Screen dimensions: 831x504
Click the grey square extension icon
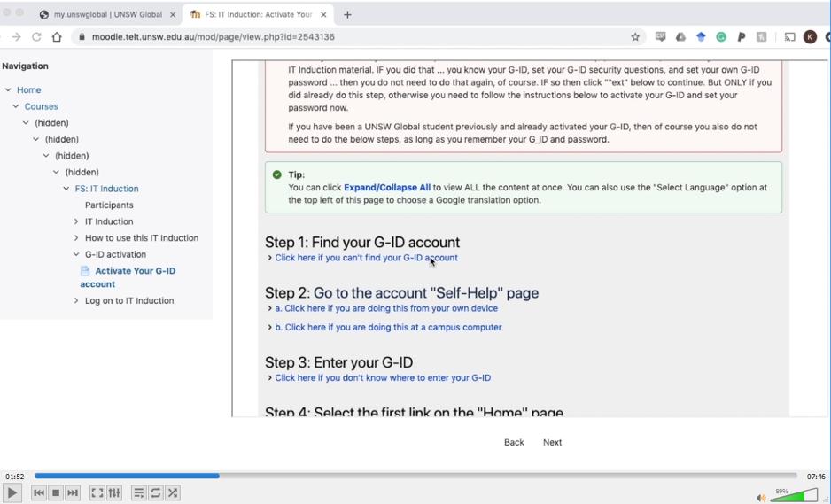(x=762, y=37)
